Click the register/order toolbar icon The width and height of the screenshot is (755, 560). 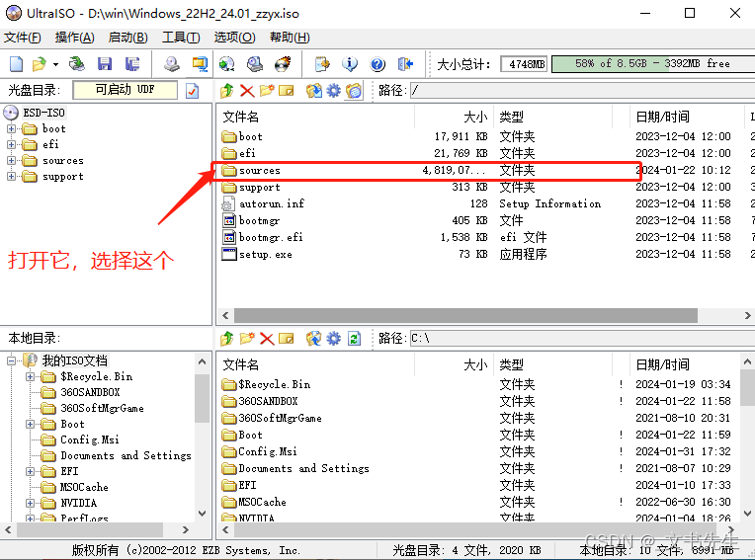pyautogui.click(x=322, y=63)
